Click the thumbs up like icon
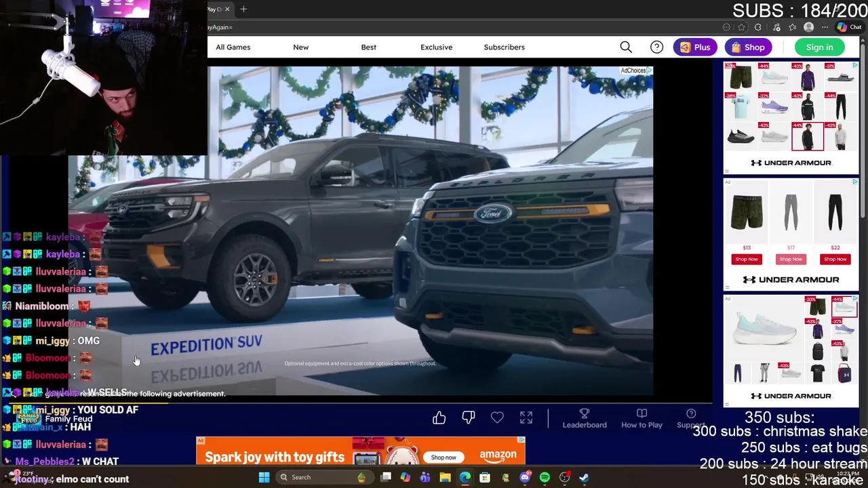Image resolution: width=868 pixels, height=488 pixels. [439, 418]
